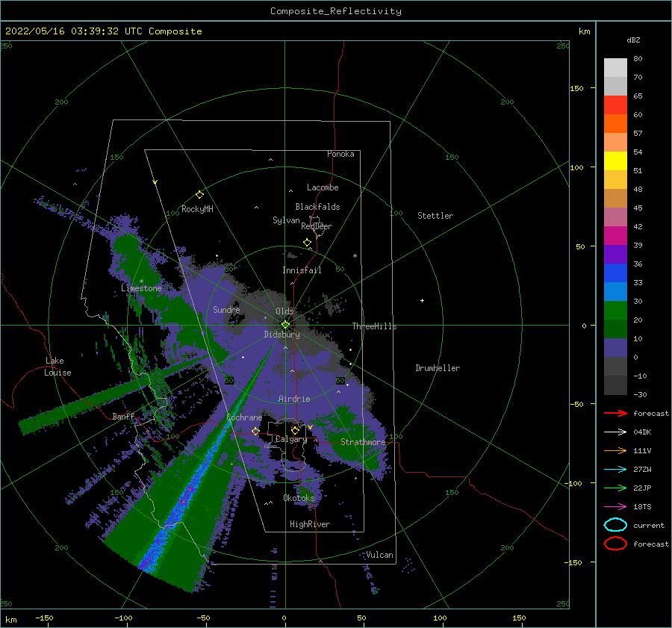The width and height of the screenshot is (672, 628).
Task: Click the -150 tick on bottom axis
Action: [44, 618]
